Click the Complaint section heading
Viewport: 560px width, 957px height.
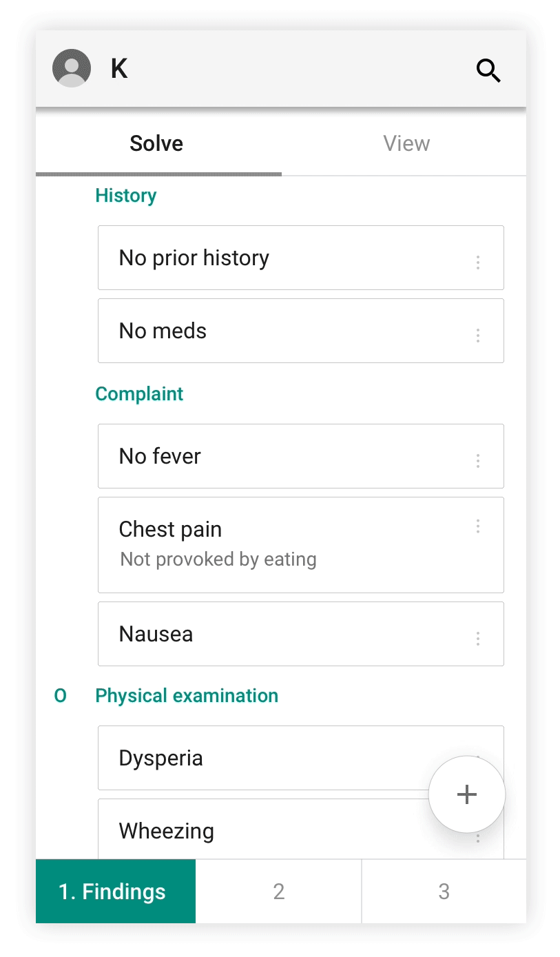[139, 394]
